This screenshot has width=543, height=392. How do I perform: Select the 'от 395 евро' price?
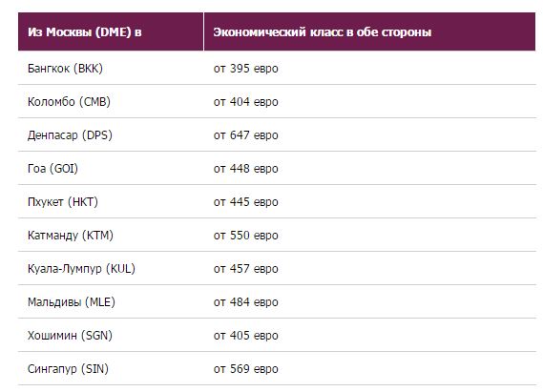click(246, 69)
